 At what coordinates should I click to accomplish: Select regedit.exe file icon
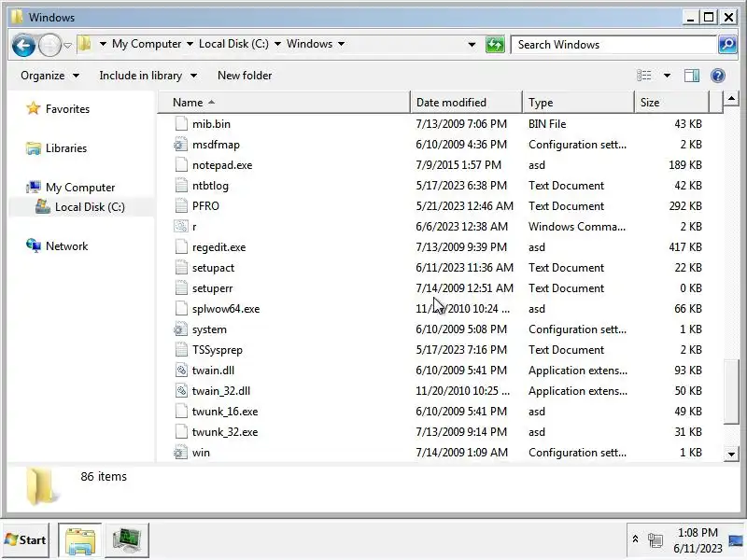tap(181, 246)
